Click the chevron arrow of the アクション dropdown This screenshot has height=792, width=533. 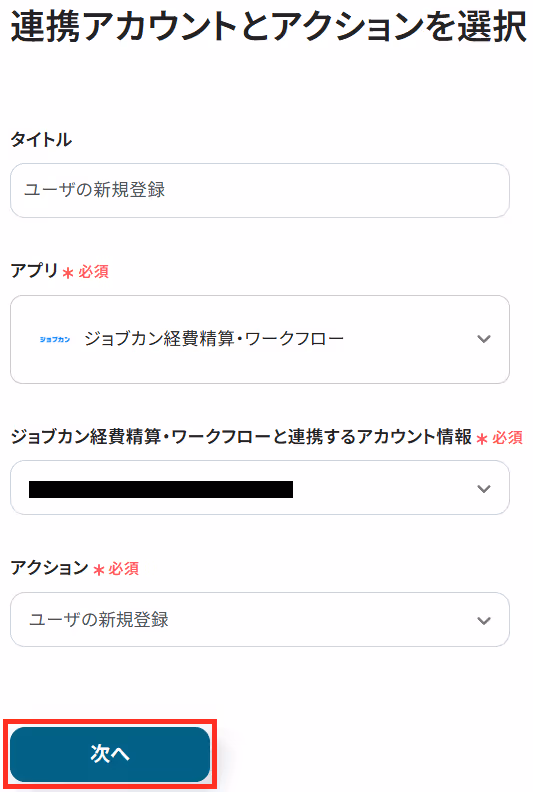point(484,620)
